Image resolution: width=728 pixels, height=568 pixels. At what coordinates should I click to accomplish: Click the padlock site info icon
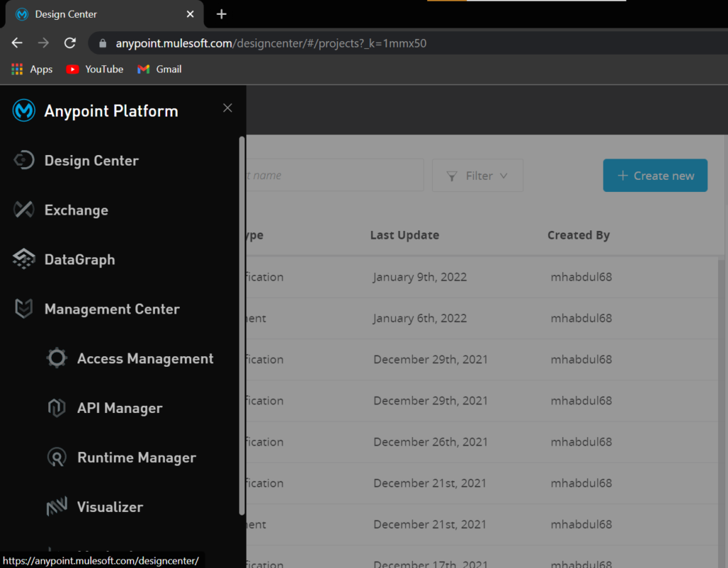103,43
